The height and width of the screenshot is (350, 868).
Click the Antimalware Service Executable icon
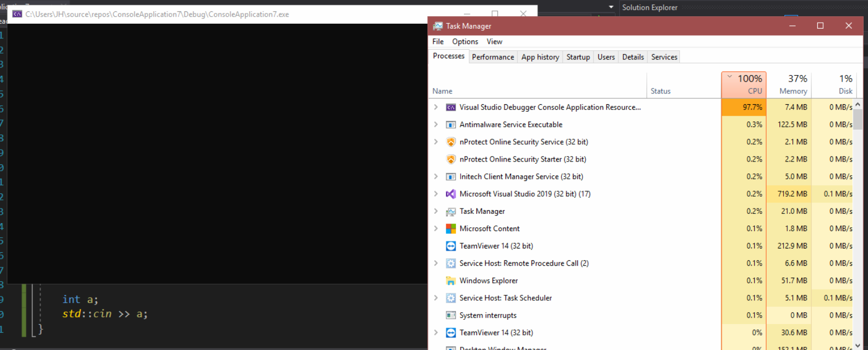coord(450,125)
